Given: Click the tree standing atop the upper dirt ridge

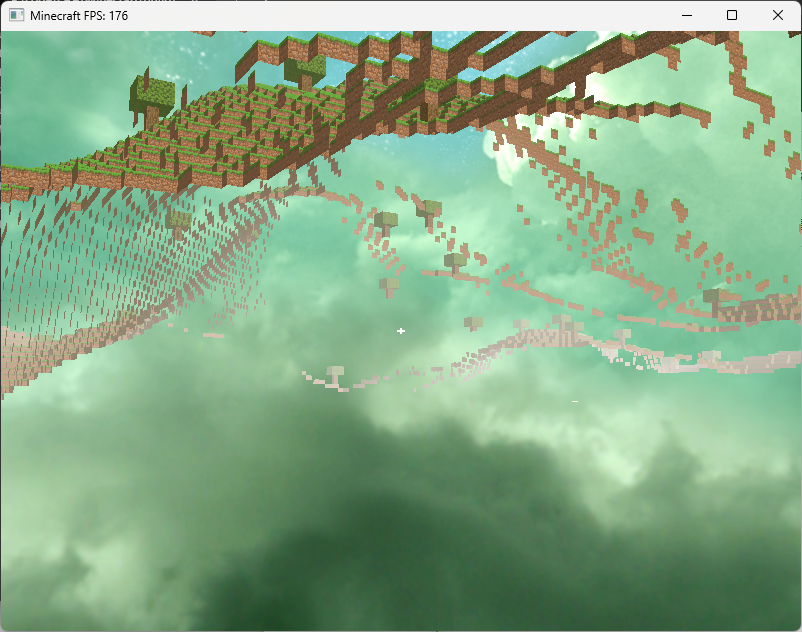Looking at the screenshot, I should [x=304, y=70].
